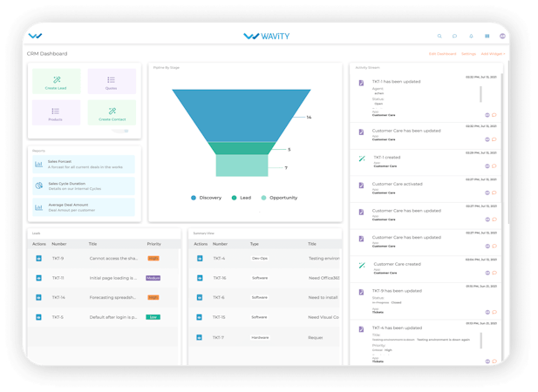Open action icon for TKT-9 lead
Screen dimensions: 538x392
click(38, 259)
